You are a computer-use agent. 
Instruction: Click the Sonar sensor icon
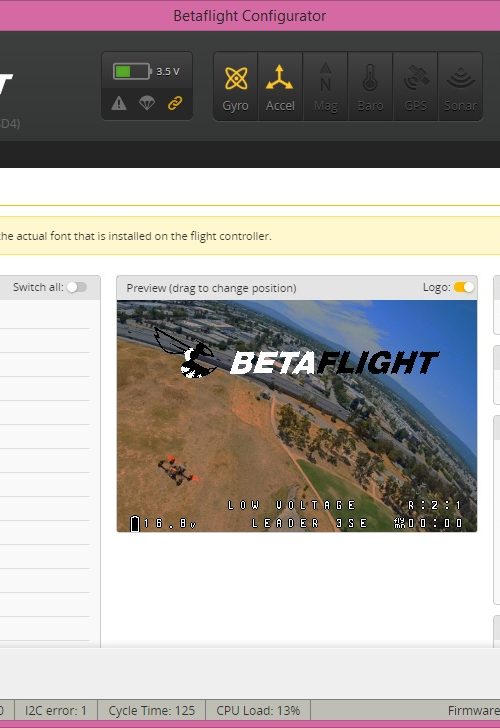pyautogui.click(x=460, y=86)
